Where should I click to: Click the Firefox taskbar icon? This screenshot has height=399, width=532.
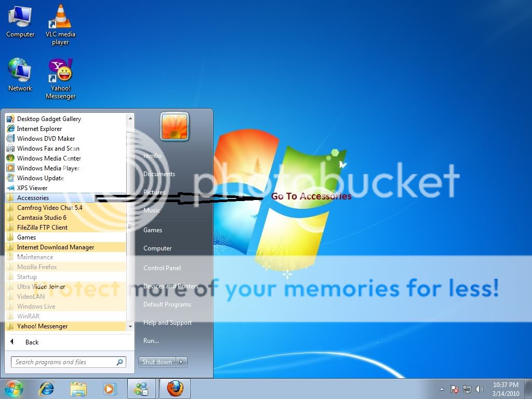pyautogui.click(x=175, y=388)
